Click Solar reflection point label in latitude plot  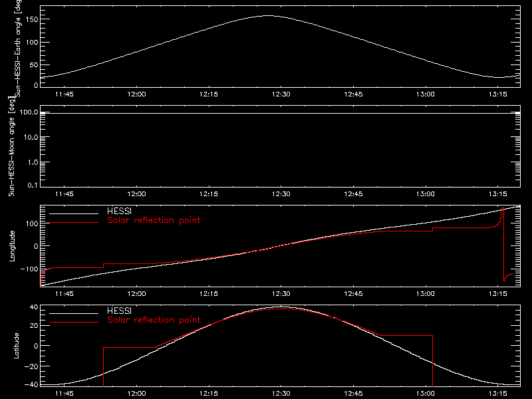tap(154, 320)
